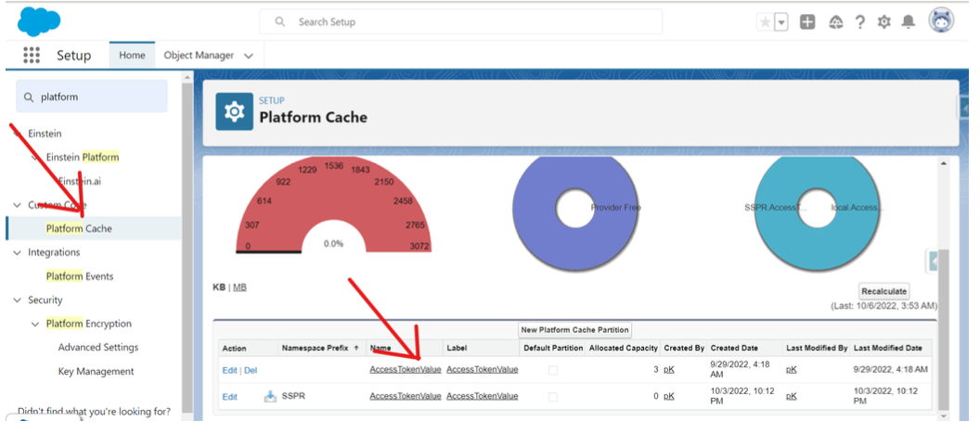The image size is (980, 434).
Task: Click the installed package icon beside SSPR
Action: 270,396
